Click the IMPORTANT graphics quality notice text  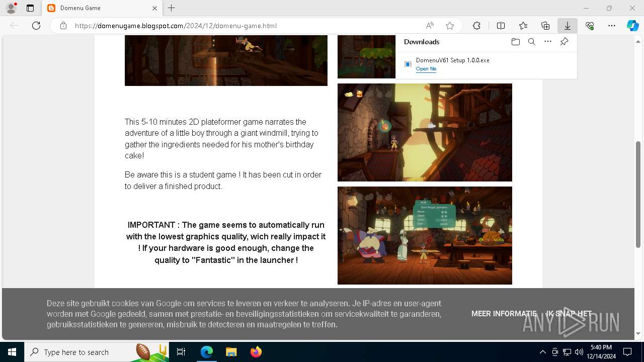click(226, 242)
